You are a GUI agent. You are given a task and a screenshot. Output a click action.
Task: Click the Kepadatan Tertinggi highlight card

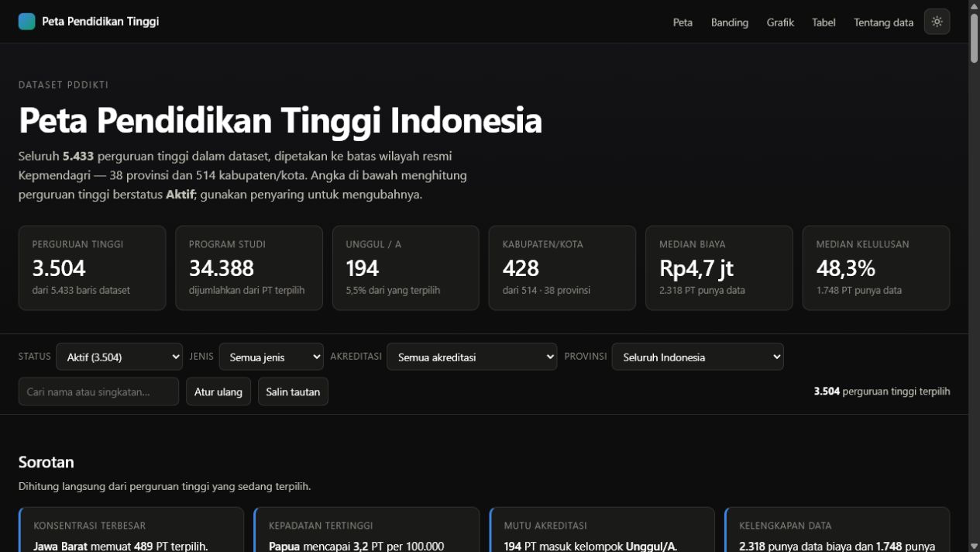(x=366, y=530)
